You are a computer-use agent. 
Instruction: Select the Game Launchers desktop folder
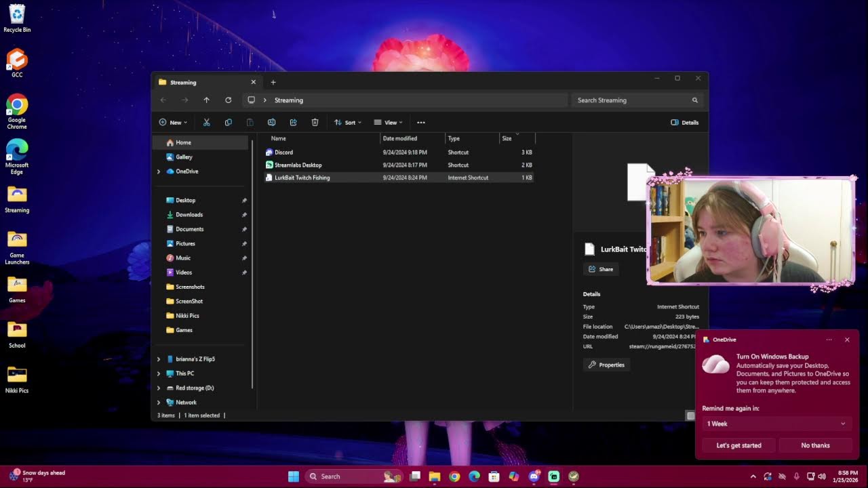tap(17, 247)
